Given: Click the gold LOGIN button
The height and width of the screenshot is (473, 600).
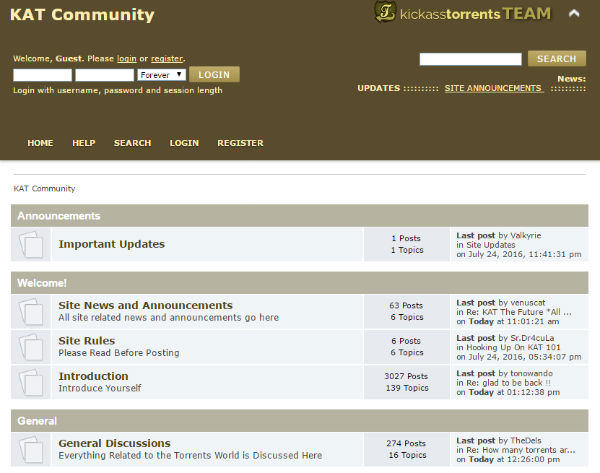Looking at the screenshot, I should point(214,74).
